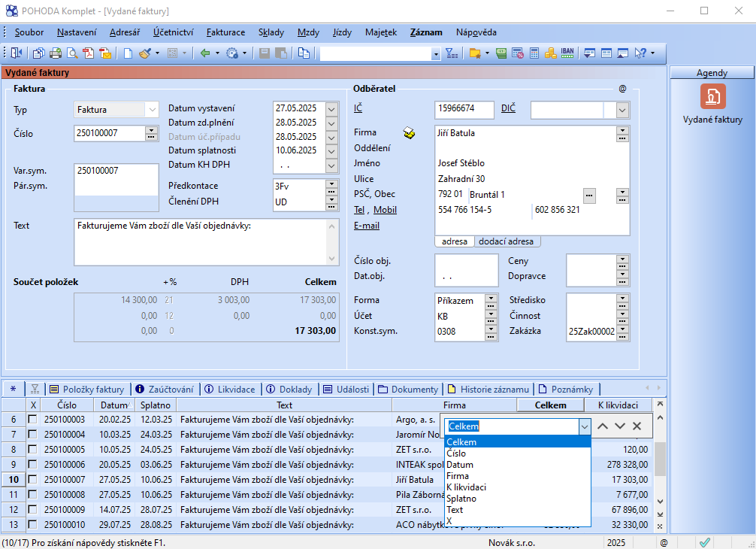Open toolbar search combo box dropdown
This screenshot has width=756, height=549.
436,54
